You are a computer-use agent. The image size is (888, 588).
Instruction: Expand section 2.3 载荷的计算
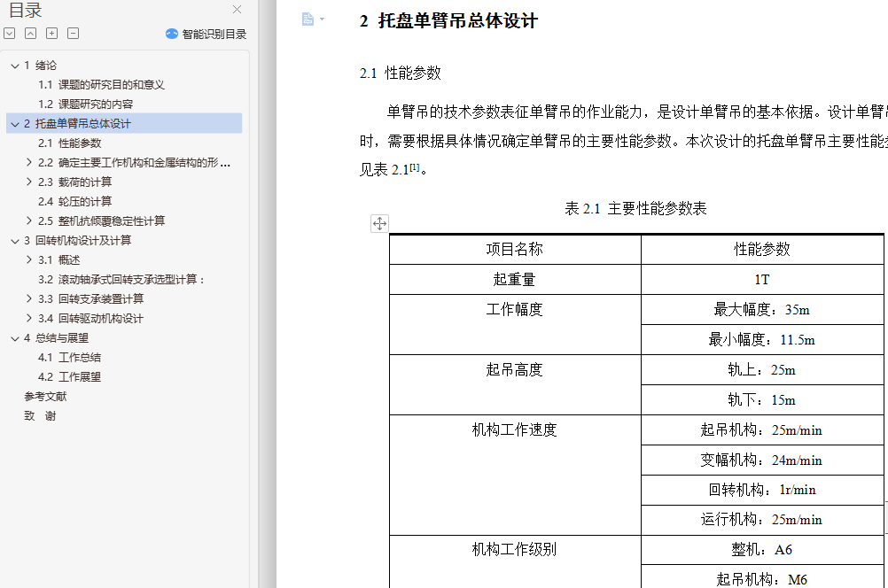[29, 182]
